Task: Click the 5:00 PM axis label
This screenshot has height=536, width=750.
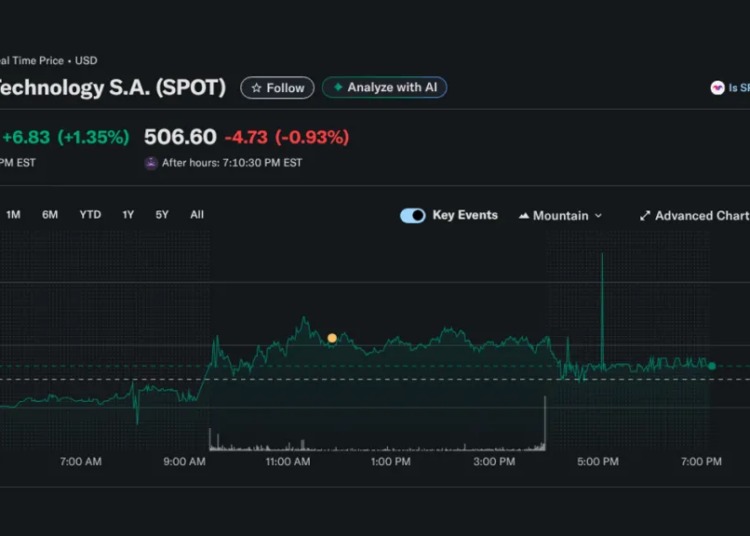Action: [x=598, y=461]
